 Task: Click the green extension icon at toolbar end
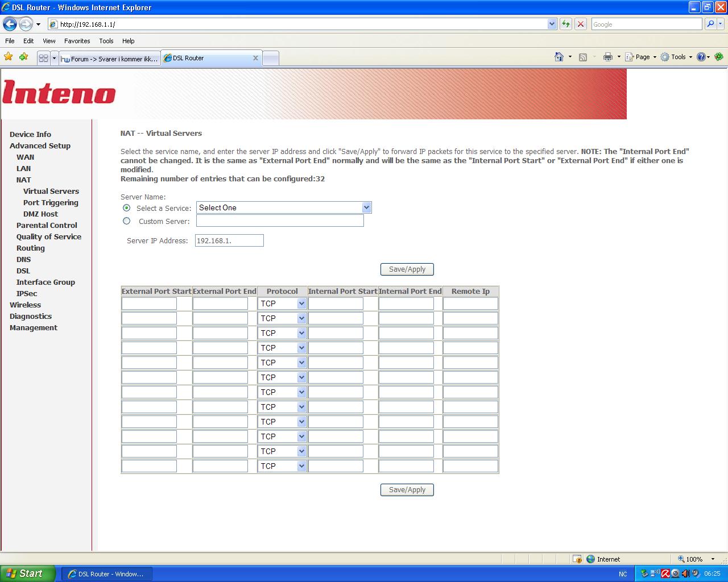pyautogui.click(x=719, y=57)
